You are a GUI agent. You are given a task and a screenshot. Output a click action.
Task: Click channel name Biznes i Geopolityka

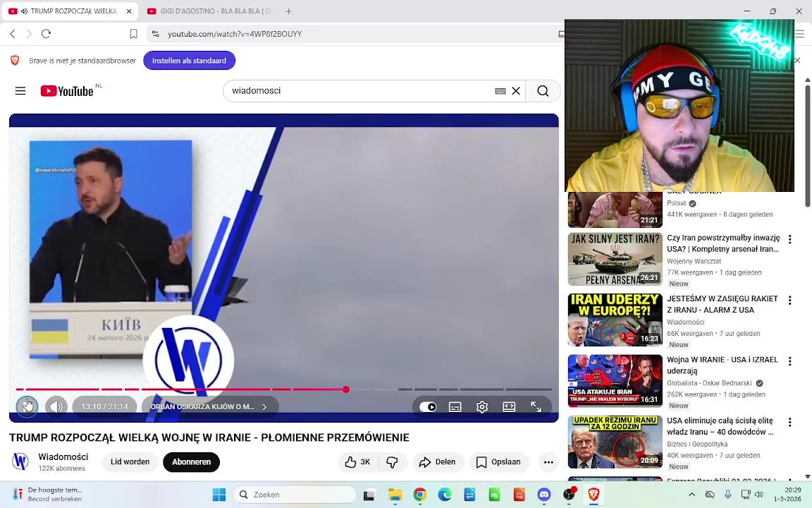[697, 445]
